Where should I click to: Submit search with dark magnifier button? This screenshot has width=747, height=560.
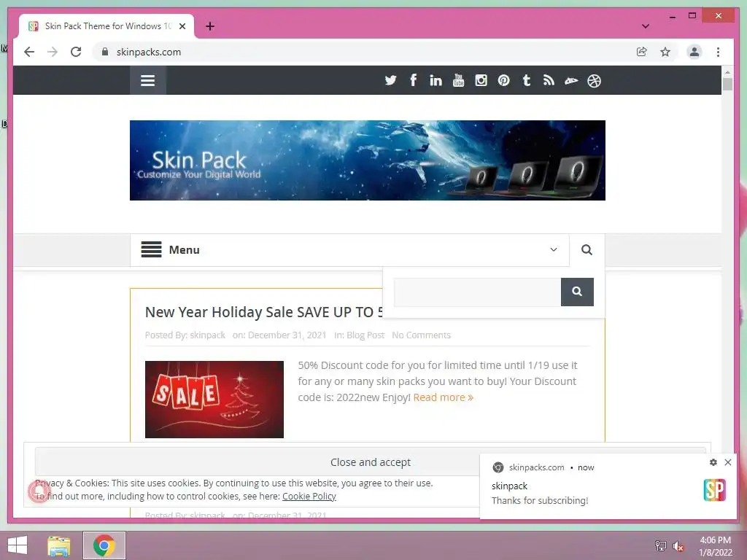577,292
